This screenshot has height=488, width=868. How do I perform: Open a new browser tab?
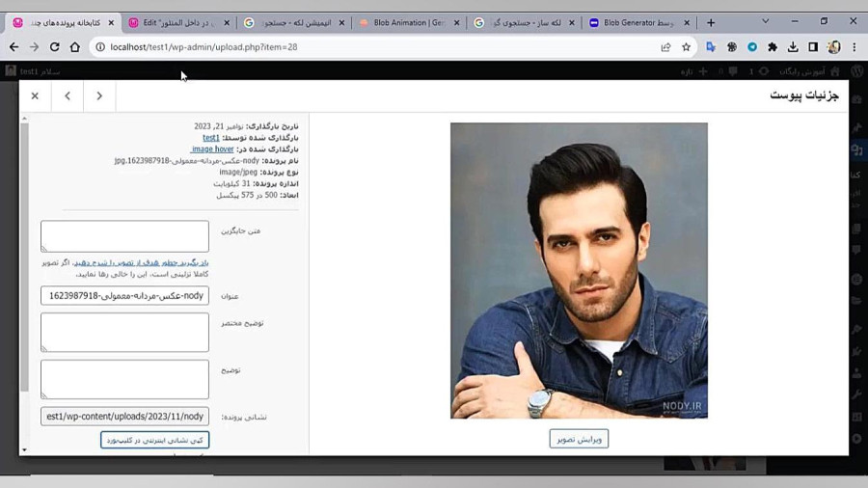(x=711, y=23)
